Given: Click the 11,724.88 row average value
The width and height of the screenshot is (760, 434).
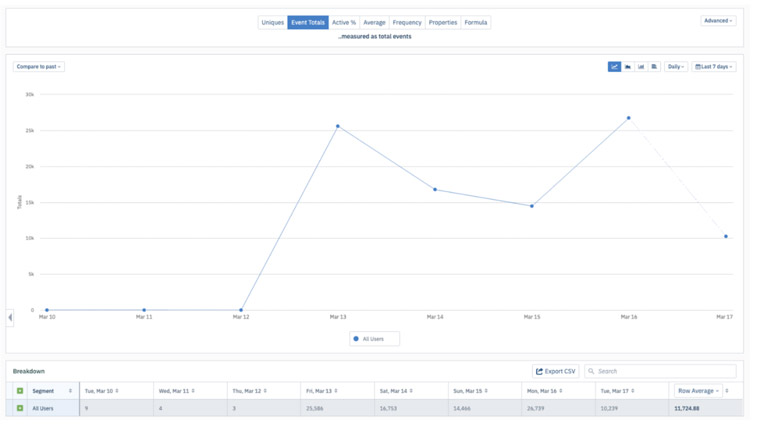Looking at the screenshot, I should (687, 408).
